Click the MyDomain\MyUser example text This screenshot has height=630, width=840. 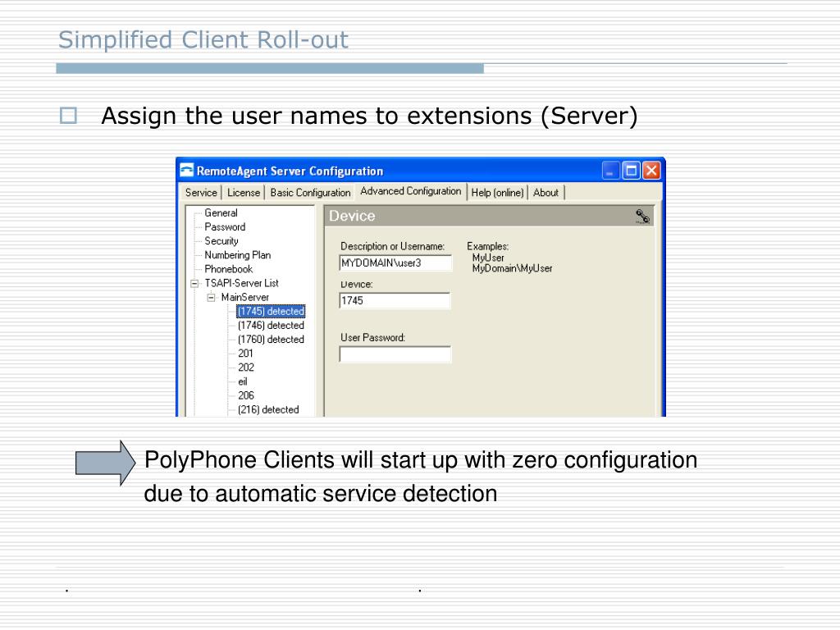tap(512, 268)
